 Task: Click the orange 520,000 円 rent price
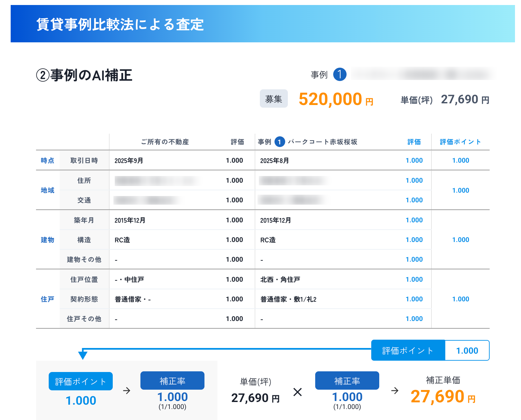[x=336, y=99]
